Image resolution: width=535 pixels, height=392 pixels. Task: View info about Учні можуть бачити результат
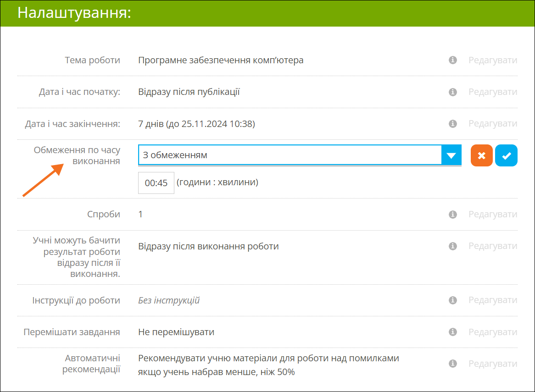(x=453, y=246)
